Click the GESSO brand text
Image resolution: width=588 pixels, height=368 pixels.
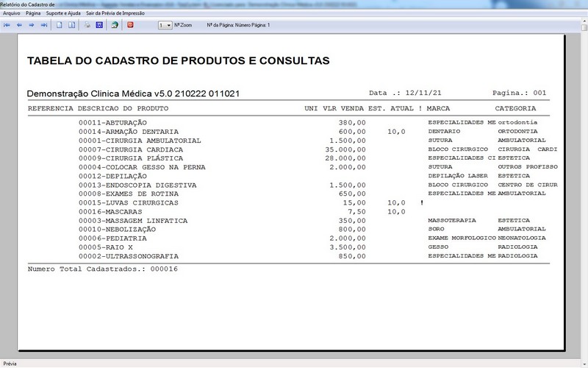tap(438, 247)
